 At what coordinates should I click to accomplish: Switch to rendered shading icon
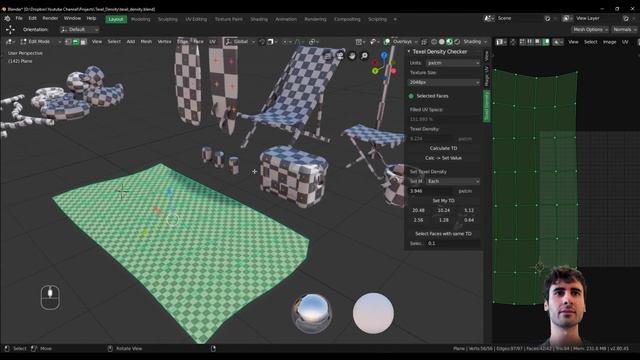point(457,42)
